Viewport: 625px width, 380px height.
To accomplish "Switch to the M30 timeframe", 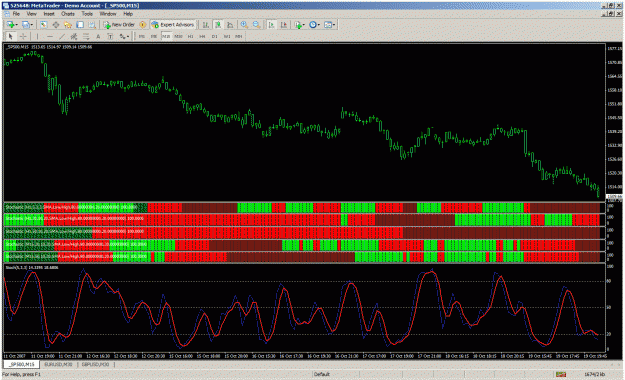I will [179, 37].
